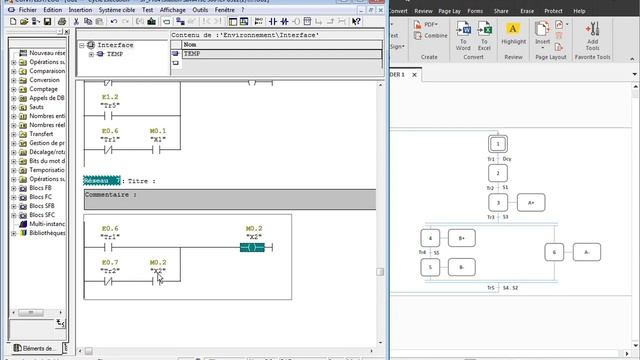Expand the Comparaison folder
640x360 pixels.
click(x=14, y=71)
